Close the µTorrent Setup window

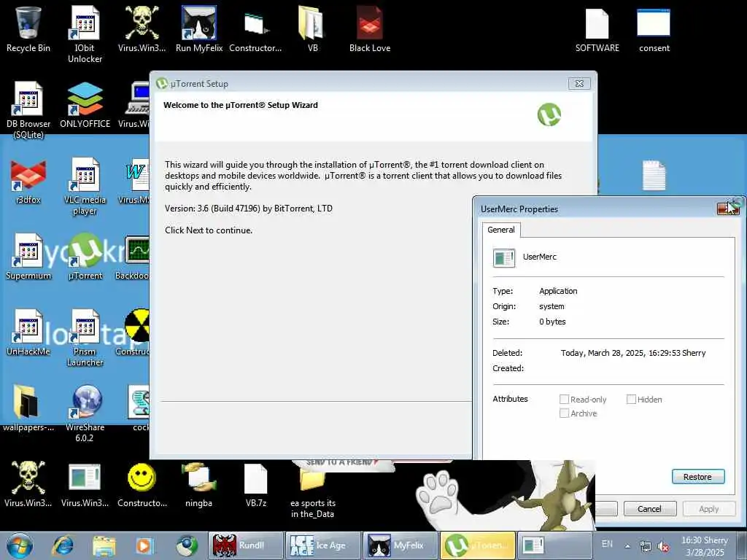click(579, 83)
